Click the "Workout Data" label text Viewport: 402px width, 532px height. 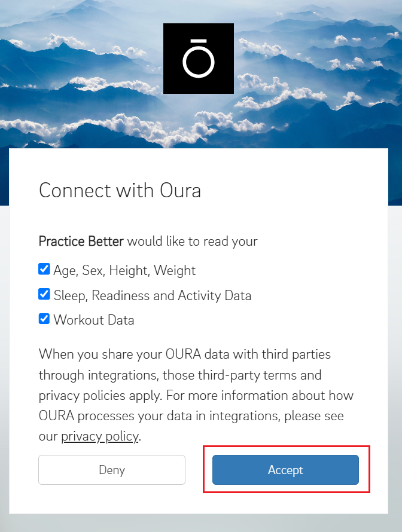93,320
